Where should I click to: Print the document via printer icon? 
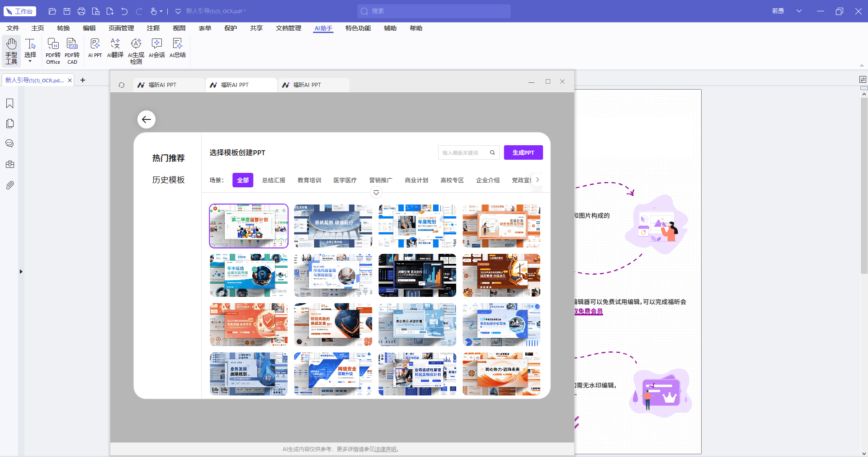click(81, 11)
